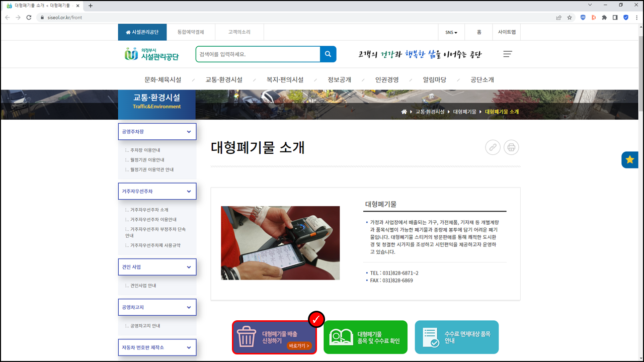This screenshot has height=362, width=644.
Task: Close the 대형폐기물 소개 browser tab
Action: tap(77, 6)
